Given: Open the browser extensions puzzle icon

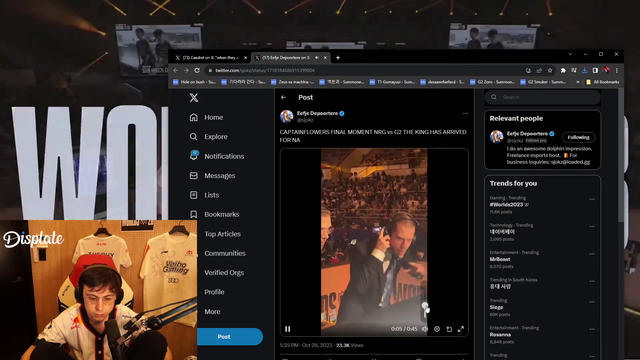Looking at the screenshot, I should click(x=563, y=70).
